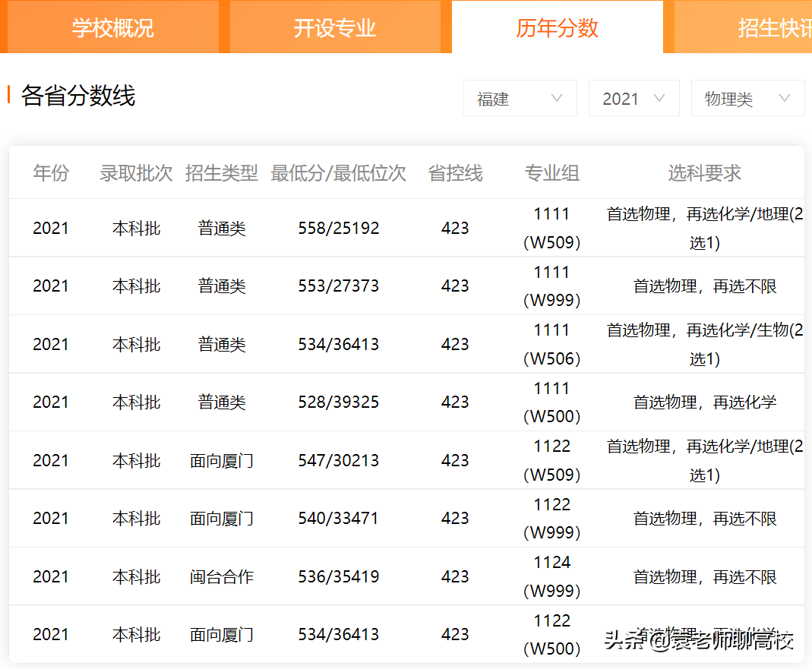Select the 年份 column header
The width and height of the screenshot is (812, 669).
click(x=51, y=173)
